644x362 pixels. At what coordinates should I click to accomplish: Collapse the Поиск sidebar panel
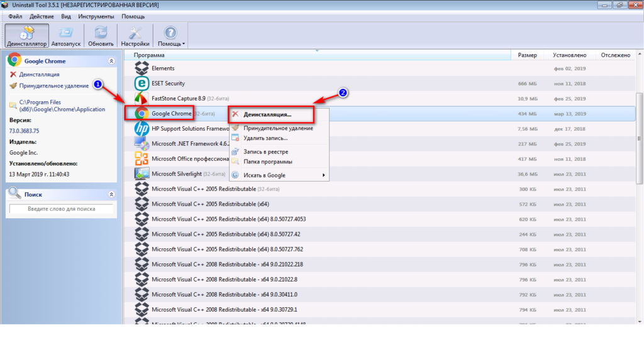pos(111,194)
